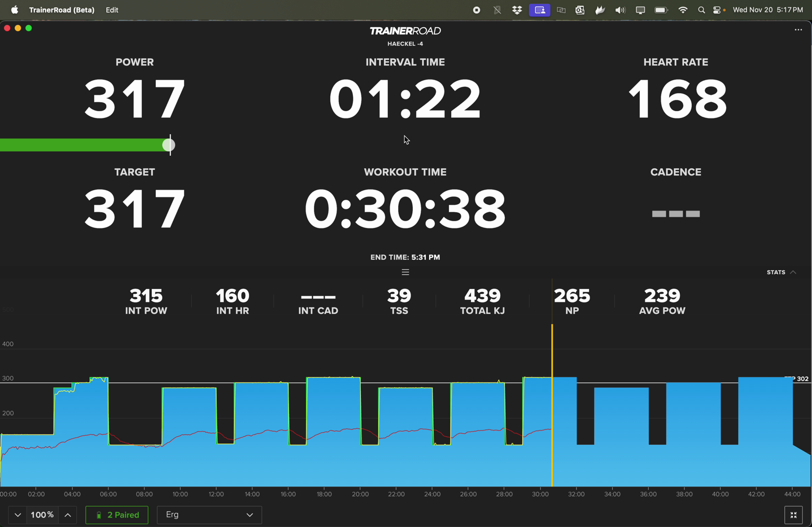812x527 pixels.
Task: Click the 315 INT POW stat
Action: (146, 301)
